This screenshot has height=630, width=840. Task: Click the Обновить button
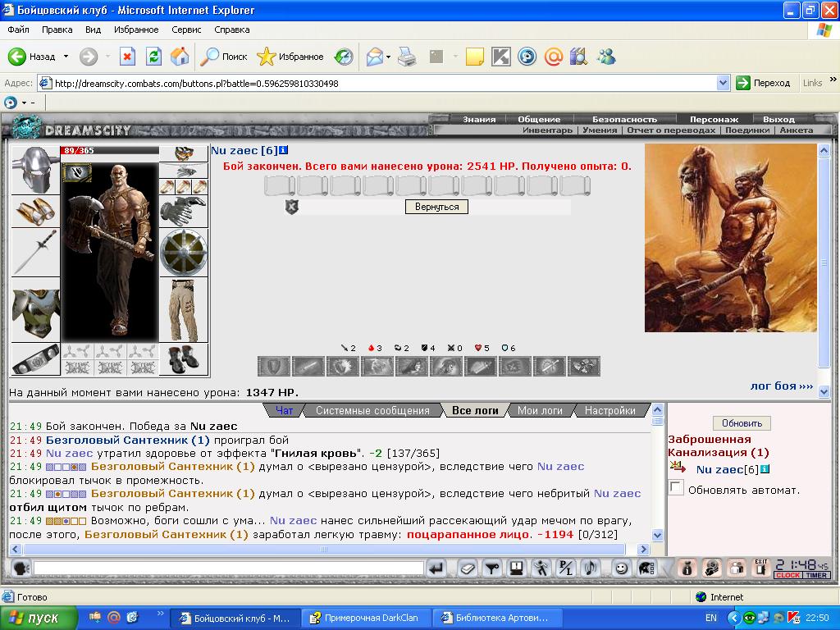point(742,423)
